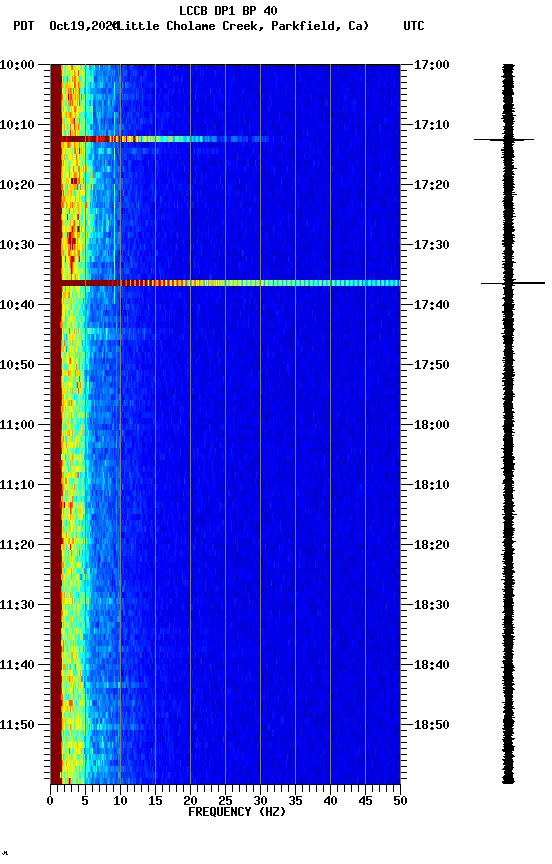The width and height of the screenshot is (552, 864).
Task: Click the 20 Hz frequency axis tick label
Action: (190, 801)
